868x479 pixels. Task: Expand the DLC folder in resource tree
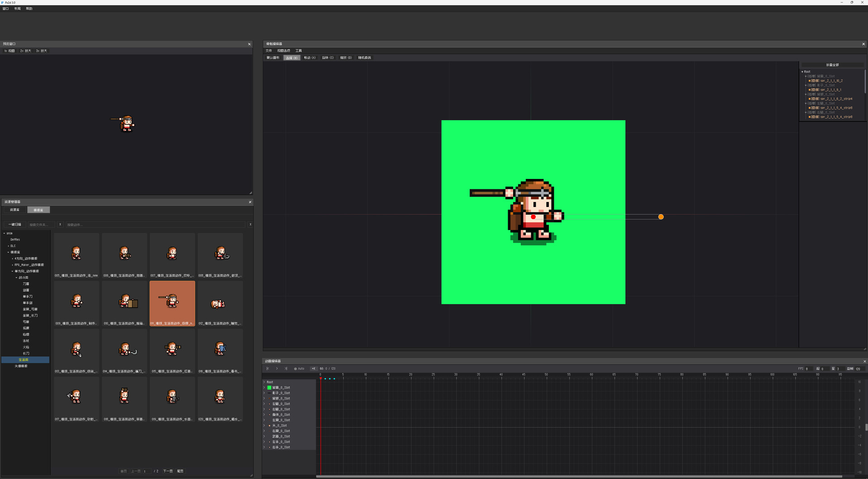coord(9,246)
